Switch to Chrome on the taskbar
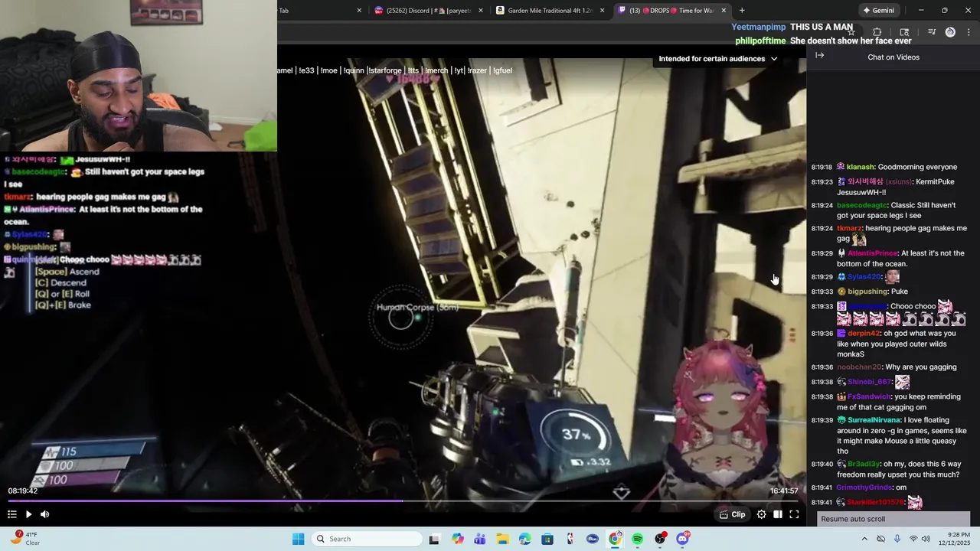This screenshot has height=551, width=980. pos(615,539)
